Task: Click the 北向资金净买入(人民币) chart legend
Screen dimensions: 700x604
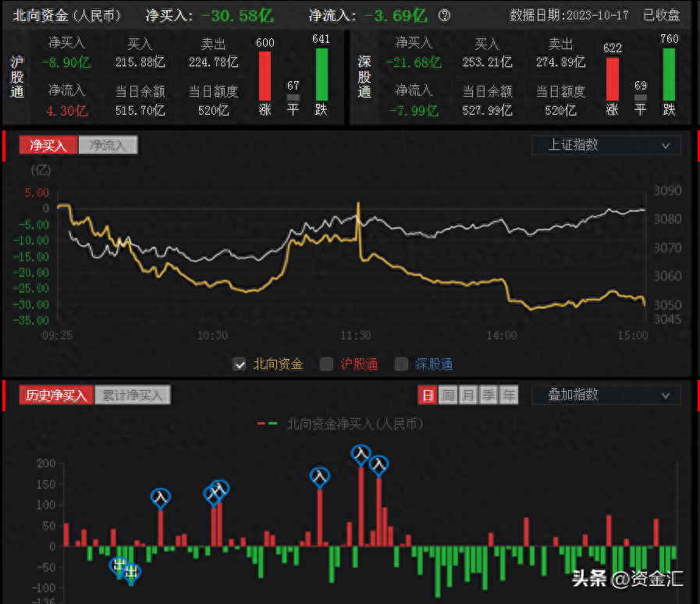Action: click(x=340, y=424)
